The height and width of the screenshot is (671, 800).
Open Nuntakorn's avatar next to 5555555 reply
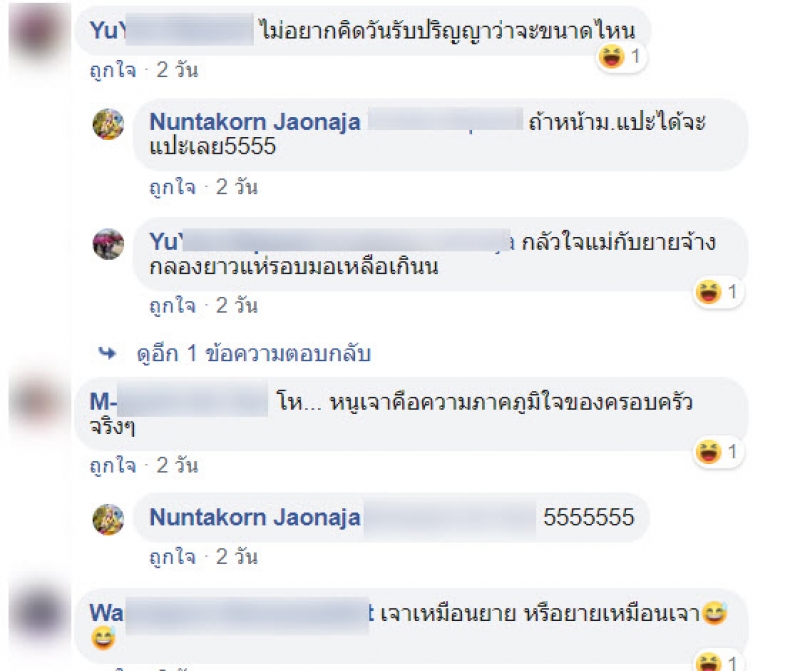pyautogui.click(x=108, y=519)
